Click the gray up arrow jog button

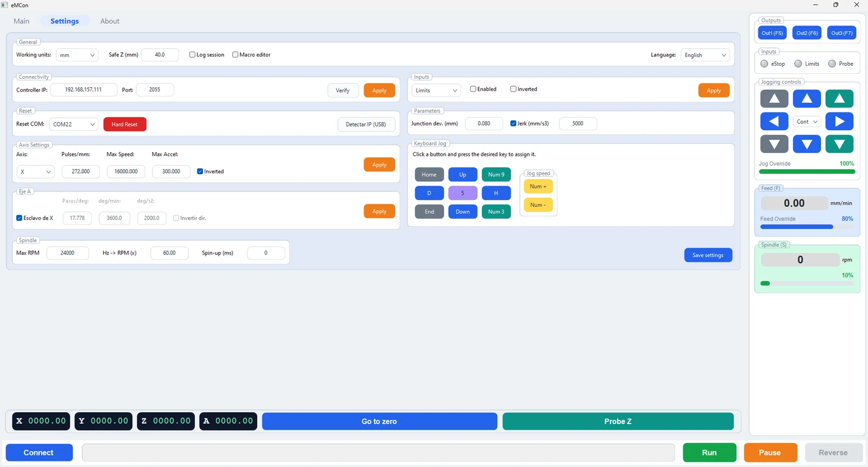(x=774, y=99)
